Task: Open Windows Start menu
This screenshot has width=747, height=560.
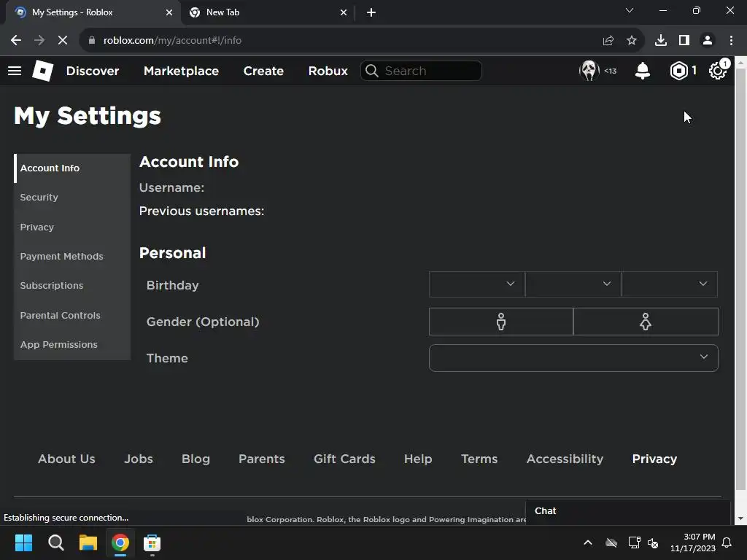Action: pyautogui.click(x=23, y=542)
